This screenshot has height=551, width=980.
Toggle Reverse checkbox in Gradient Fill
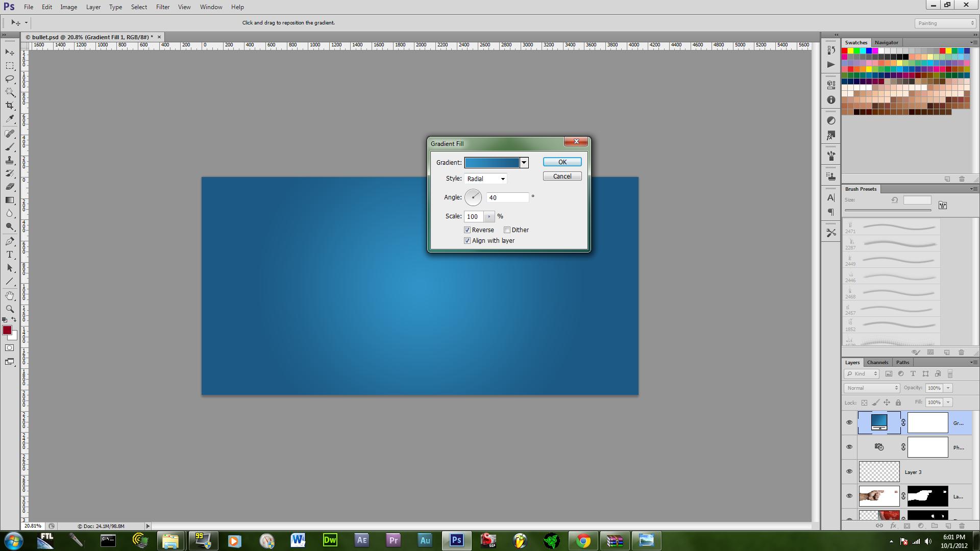468,230
